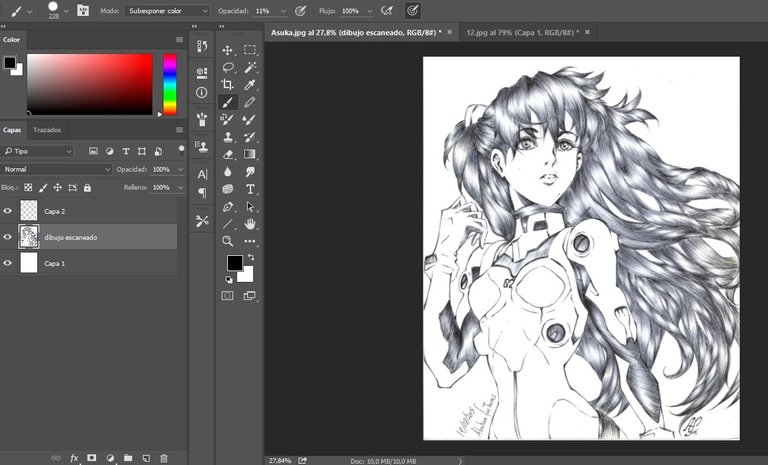The height and width of the screenshot is (465, 768).
Task: Toggle lock position
Action: (57, 188)
